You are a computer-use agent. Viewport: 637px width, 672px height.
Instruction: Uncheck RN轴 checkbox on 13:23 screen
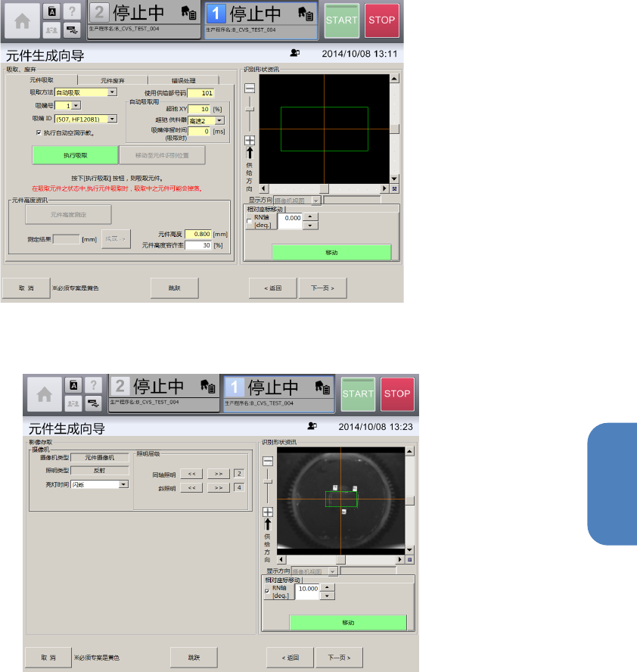267,592
